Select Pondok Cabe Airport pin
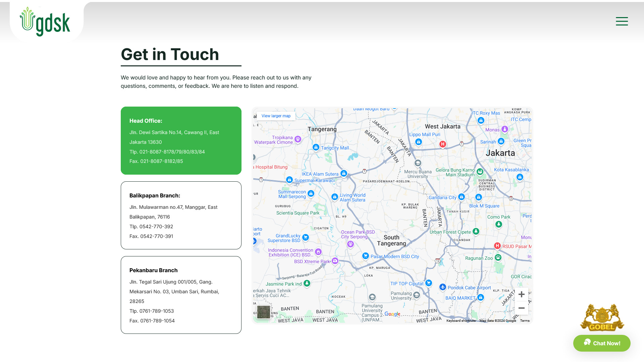 [x=443, y=287]
